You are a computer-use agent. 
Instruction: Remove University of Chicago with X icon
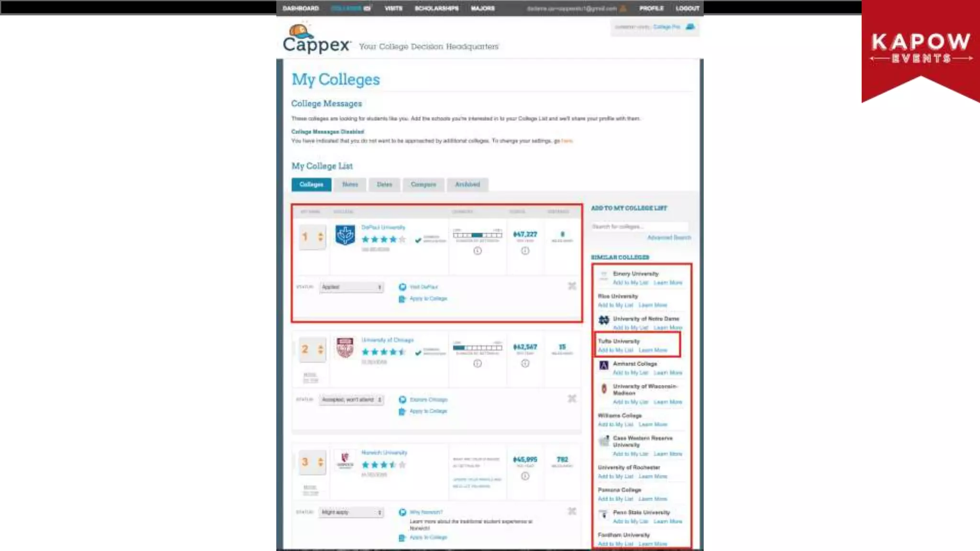[x=572, y=398]
